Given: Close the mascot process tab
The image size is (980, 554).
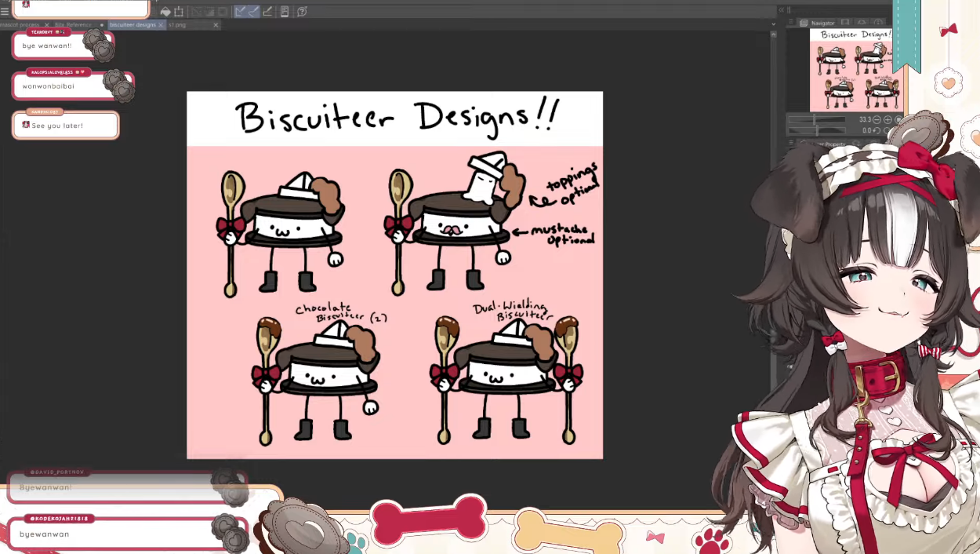Looking at the screenshot, I should (x=47, y=25).
